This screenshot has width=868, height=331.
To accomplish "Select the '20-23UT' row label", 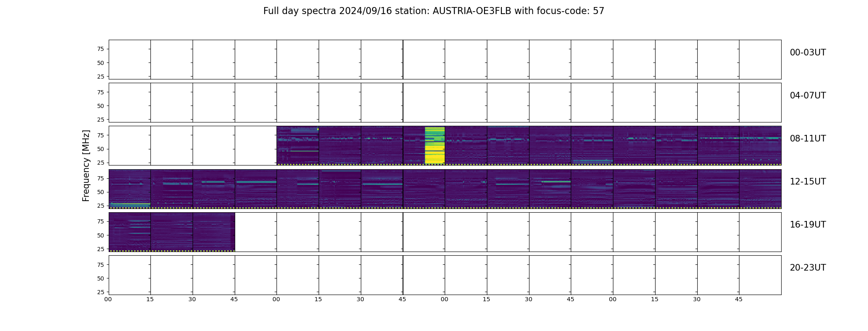I will tap(808, 268).
